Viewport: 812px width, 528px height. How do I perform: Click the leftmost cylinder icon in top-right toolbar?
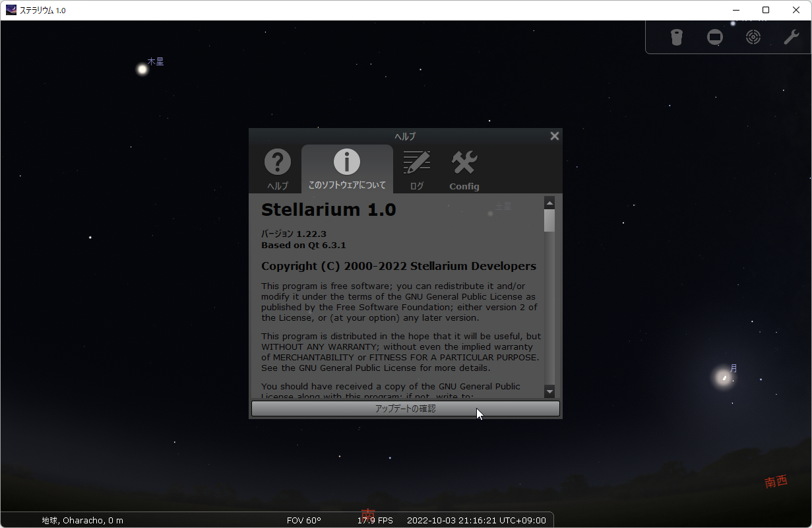click(x=676, y=37)
